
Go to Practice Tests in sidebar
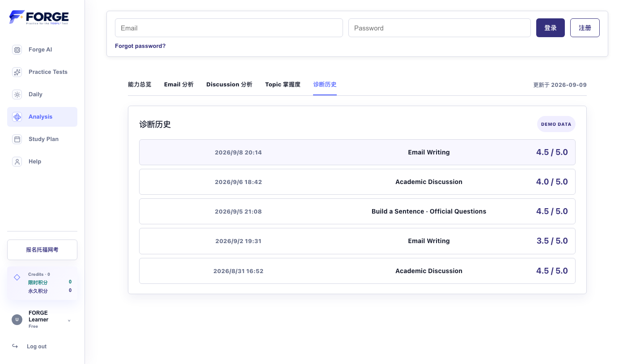(x=42, y=72)
